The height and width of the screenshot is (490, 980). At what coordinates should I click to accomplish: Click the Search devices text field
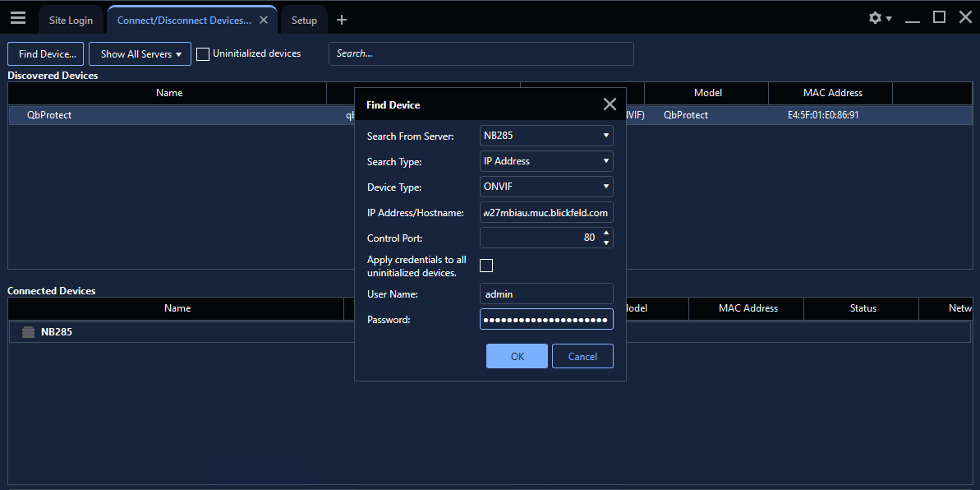click(x=481, y=53)
